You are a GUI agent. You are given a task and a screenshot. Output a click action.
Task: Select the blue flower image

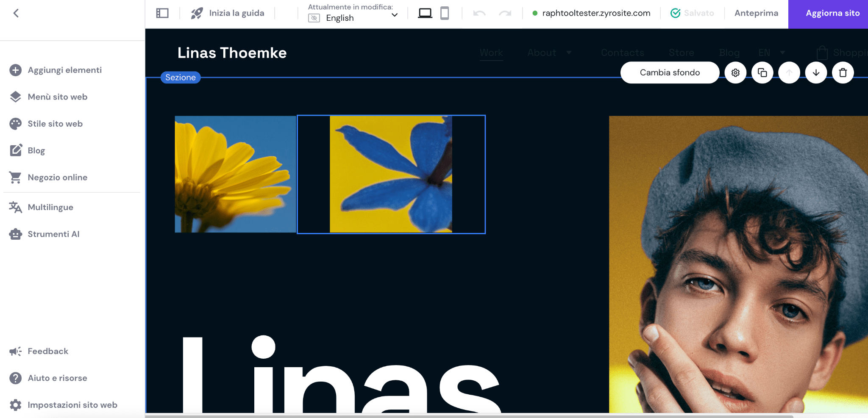pos(391,174)
